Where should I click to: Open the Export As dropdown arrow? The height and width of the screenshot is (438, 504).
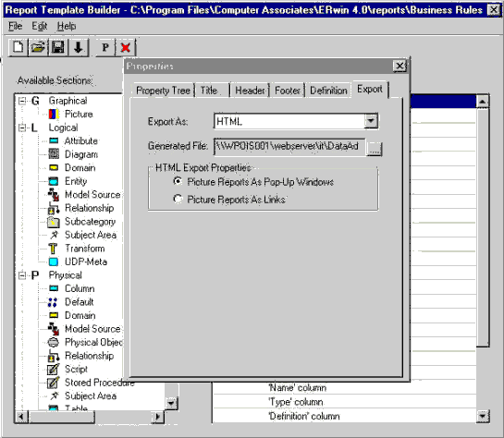click(371, 121)
